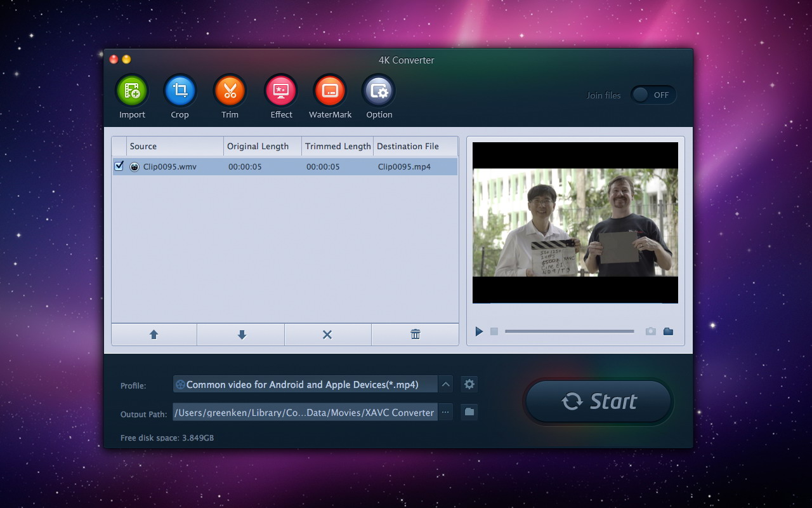Select the Profile format combo box
This screenshot has width=812, height=508.
(304, 384)
